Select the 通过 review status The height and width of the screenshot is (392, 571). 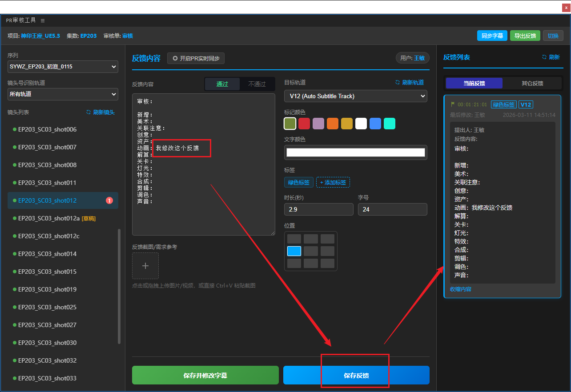click(222, 84)
